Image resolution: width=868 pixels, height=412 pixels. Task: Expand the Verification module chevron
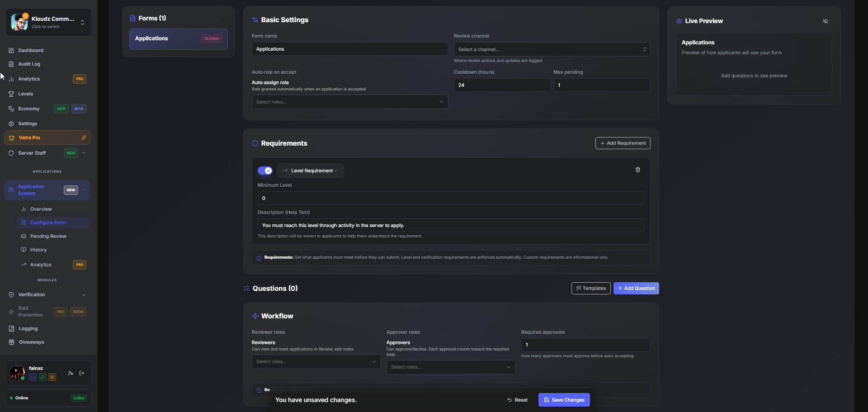pos(84,294)
